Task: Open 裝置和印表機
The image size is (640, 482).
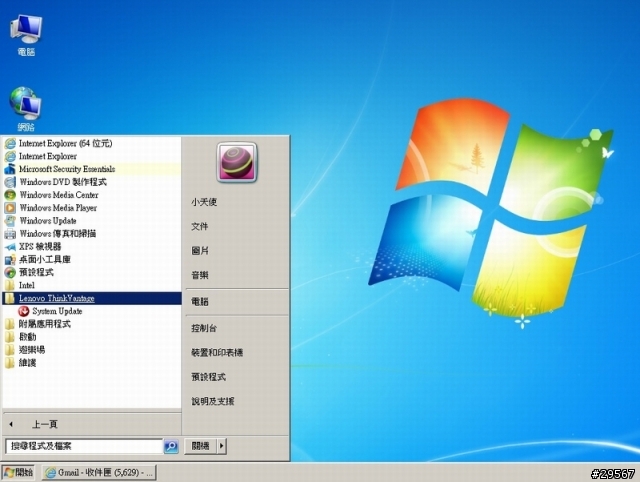Action: (217, 352)
